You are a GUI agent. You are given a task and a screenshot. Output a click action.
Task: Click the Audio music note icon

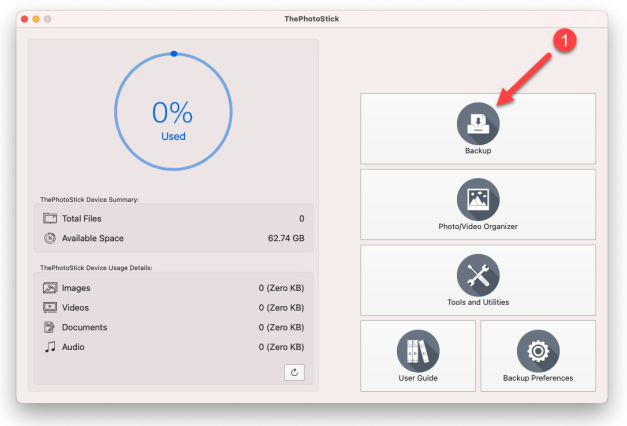tap(50, 347)
